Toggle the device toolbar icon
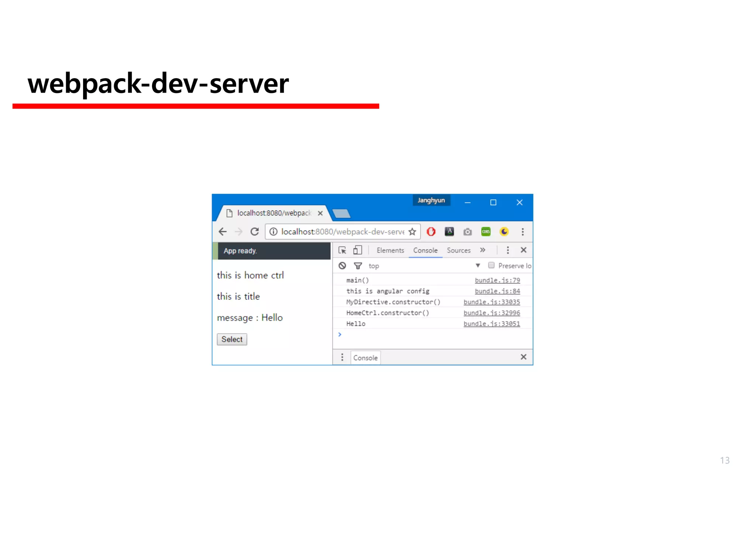Screen dimensions: 756x534 357,250
